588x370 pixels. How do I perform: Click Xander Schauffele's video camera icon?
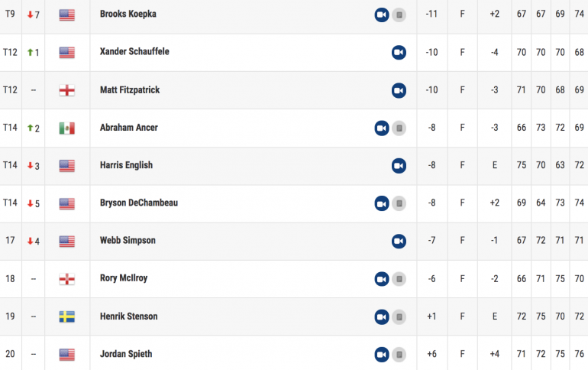point(399,53)
